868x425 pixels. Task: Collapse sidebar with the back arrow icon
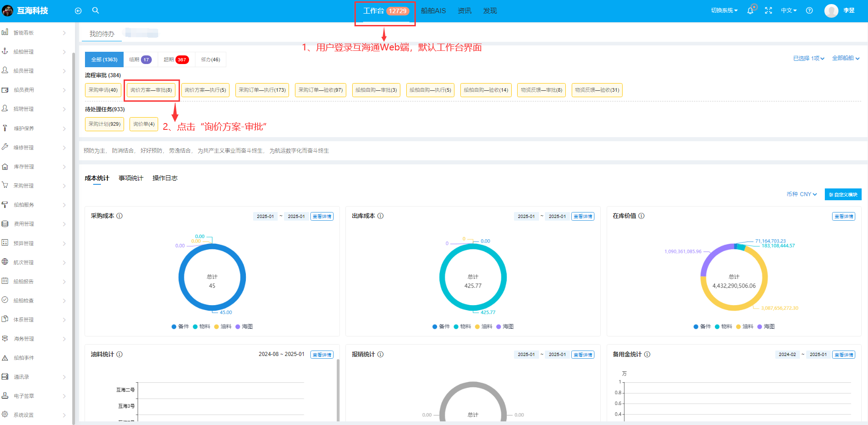[x=78, y=11]
